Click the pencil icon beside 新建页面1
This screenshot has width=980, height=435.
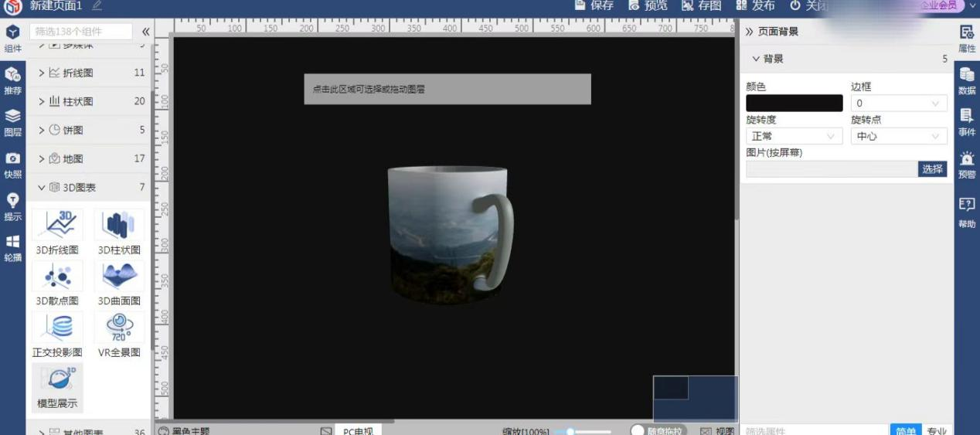click(x=96, y=5)
